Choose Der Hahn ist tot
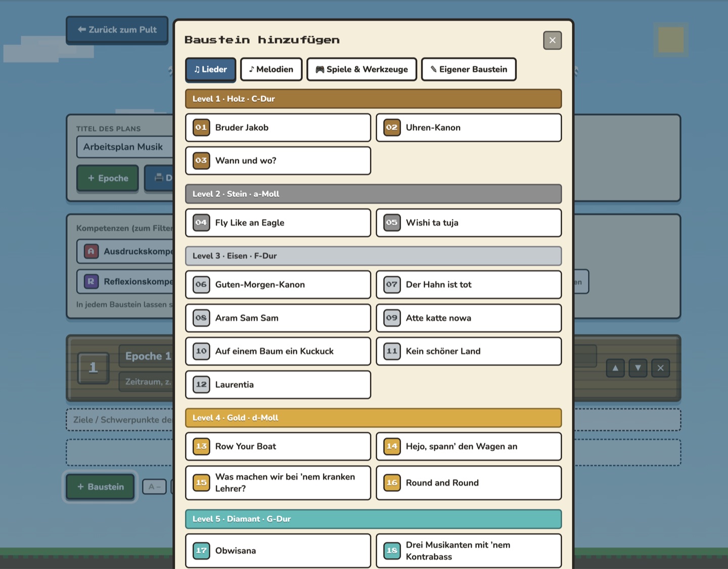Image resolution: width=728 pixels, height=569 pixels. click(x=469, y=285)
